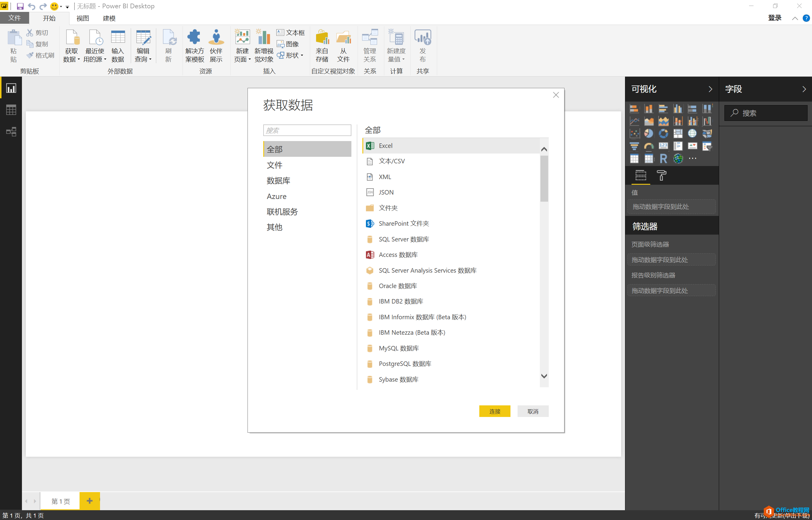Select 文本/CSV data source

point(451,161)
